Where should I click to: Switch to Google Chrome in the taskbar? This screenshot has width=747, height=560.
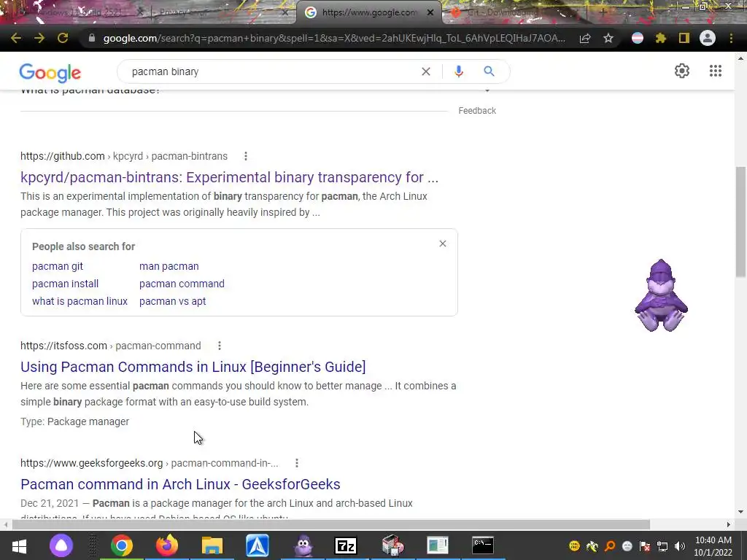pyautogui.click(x=122, y=545)
